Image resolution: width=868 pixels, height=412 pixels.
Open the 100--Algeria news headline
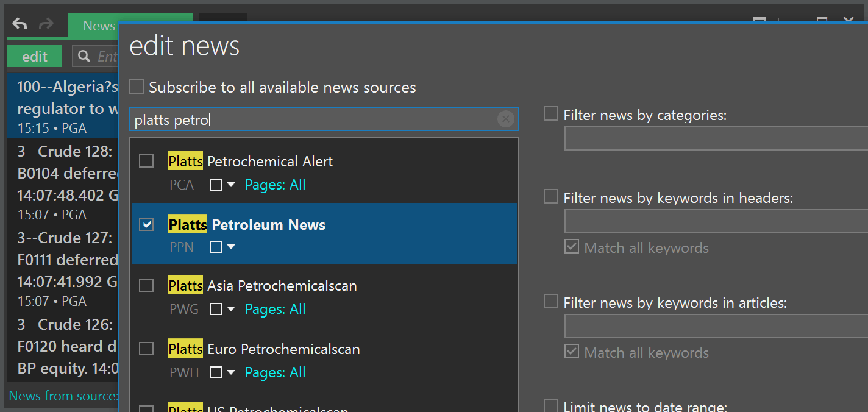click(63, 105)
